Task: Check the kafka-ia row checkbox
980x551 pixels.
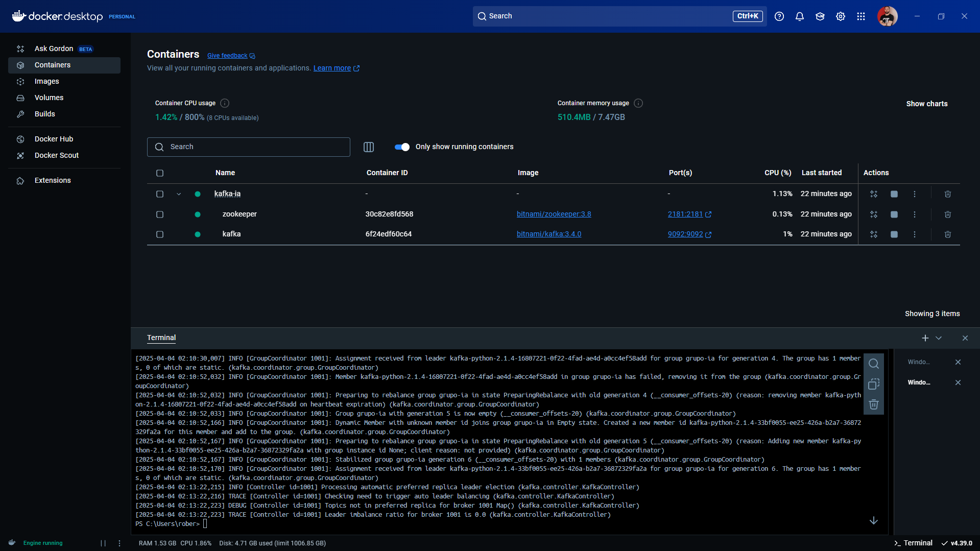Action: pyautogui.click(x=160, y=194)
